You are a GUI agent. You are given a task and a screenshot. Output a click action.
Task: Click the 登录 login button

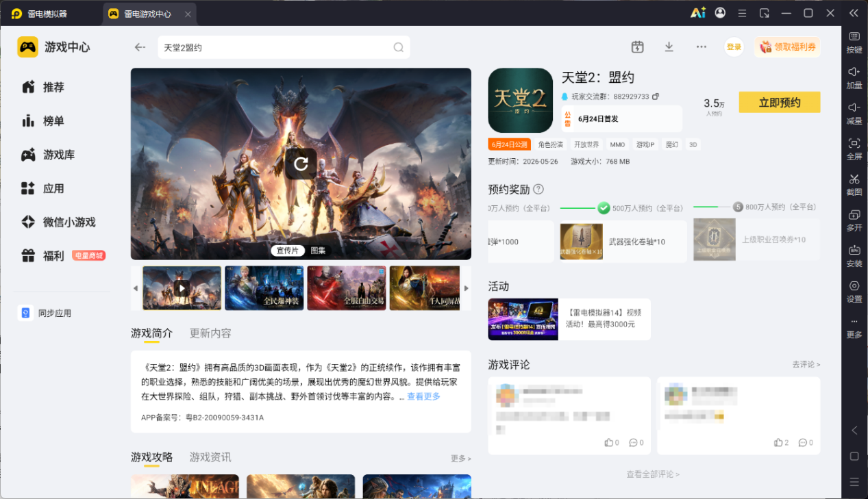(x=734, y=47)
